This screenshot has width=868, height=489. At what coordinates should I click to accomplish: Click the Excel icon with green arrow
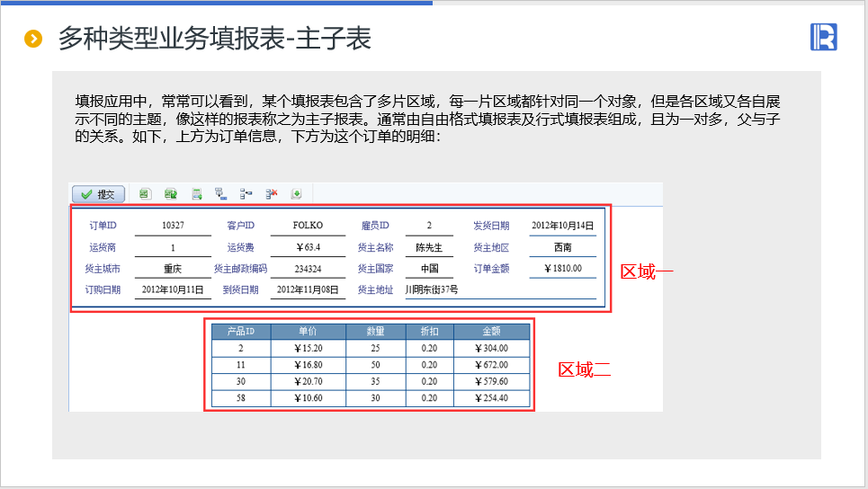(x=171, y=193)
